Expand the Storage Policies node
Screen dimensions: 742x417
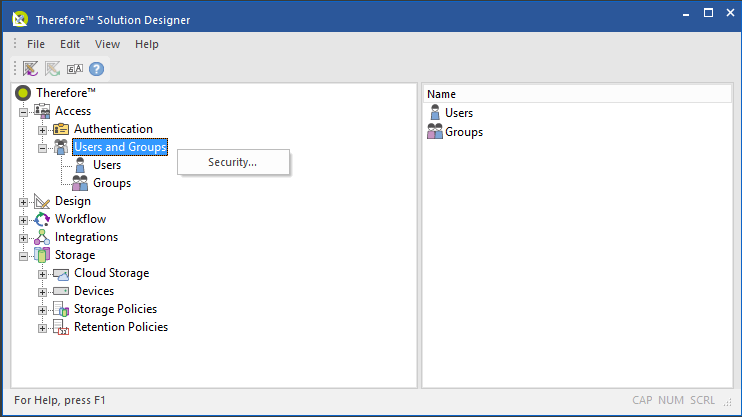[x=42, y=310]
